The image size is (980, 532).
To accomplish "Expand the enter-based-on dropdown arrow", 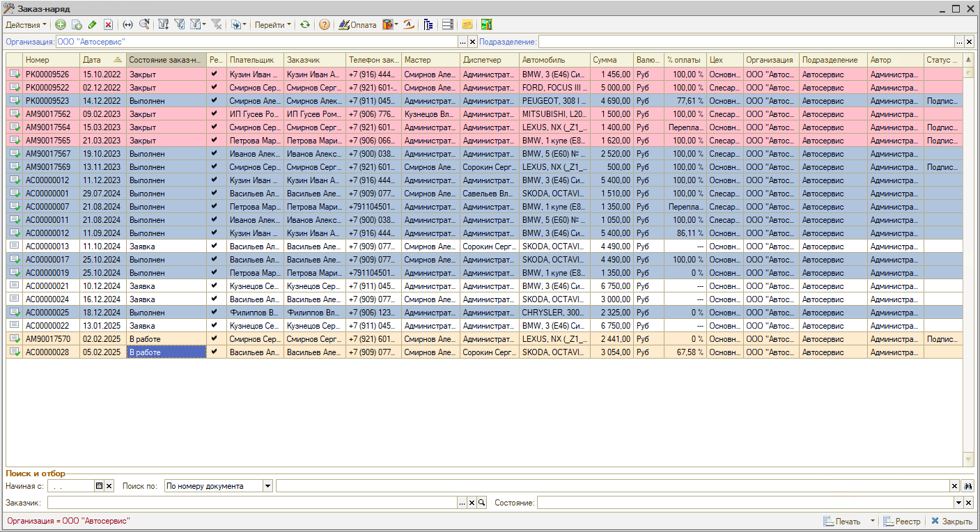I will (x=244, y=24).
